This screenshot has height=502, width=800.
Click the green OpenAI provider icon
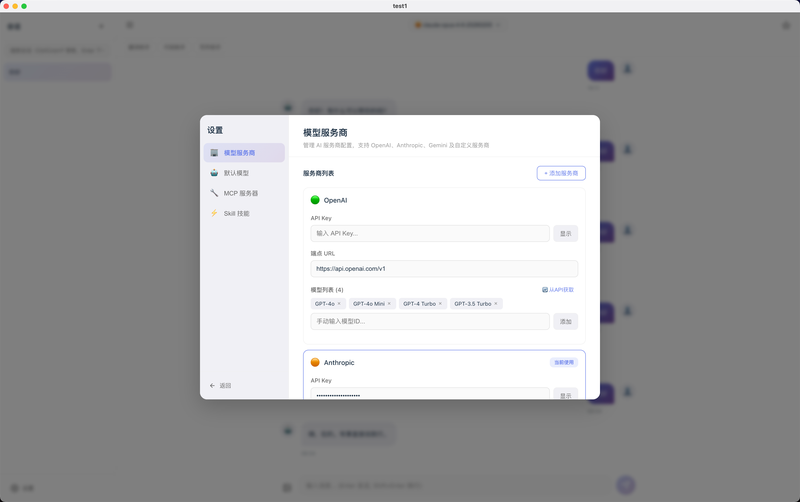click(x=315, y=200)
